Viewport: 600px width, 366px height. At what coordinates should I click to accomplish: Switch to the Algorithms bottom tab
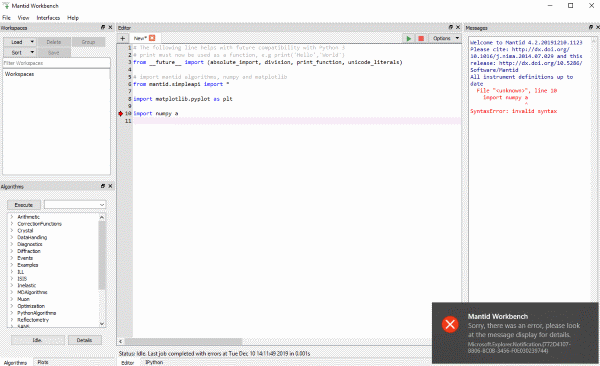pos(15,363)
